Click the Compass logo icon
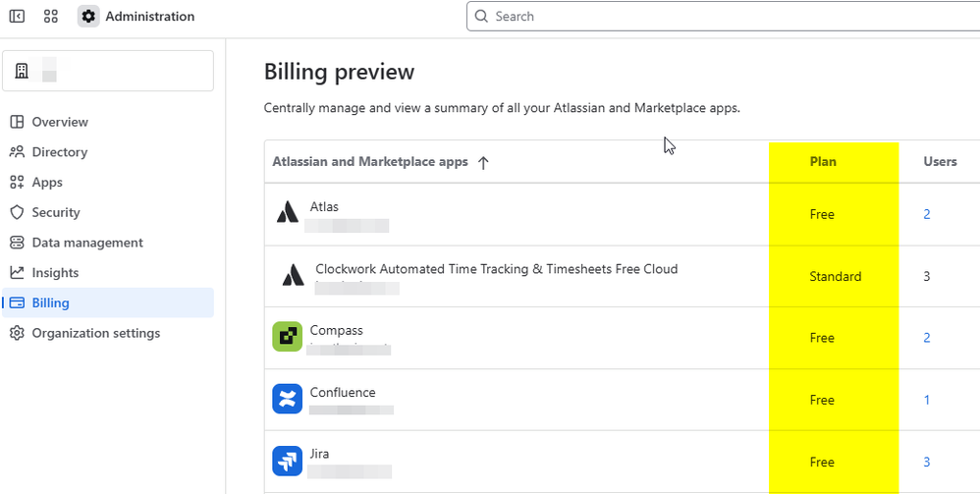The image size is (980, 494). coord(288,337)
